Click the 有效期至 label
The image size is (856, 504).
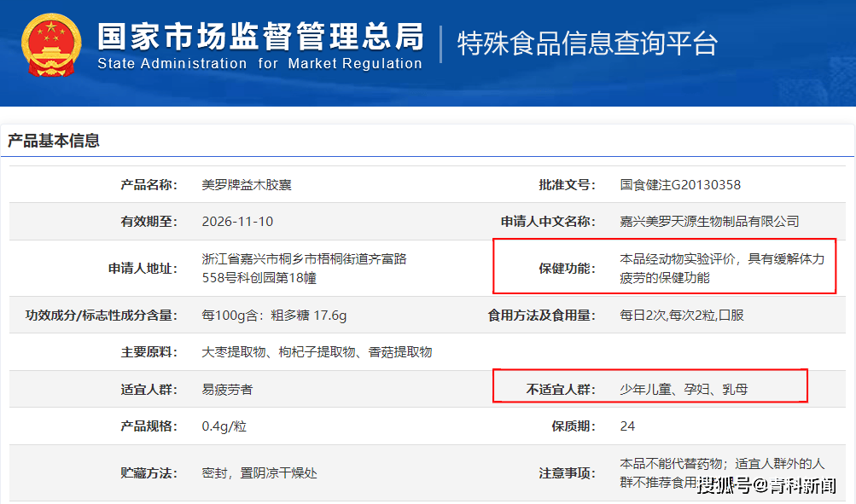(149, 222)
